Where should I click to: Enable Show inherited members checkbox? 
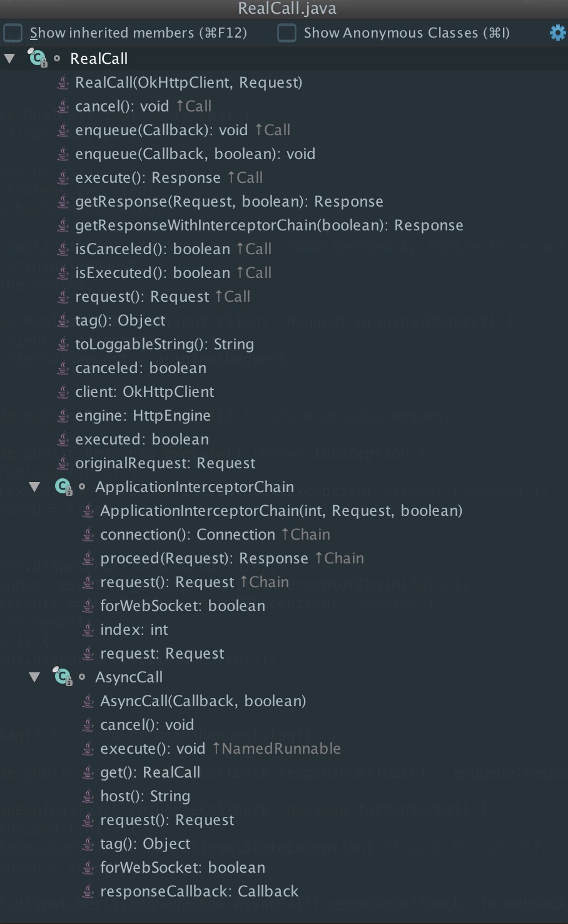(13, 33)
